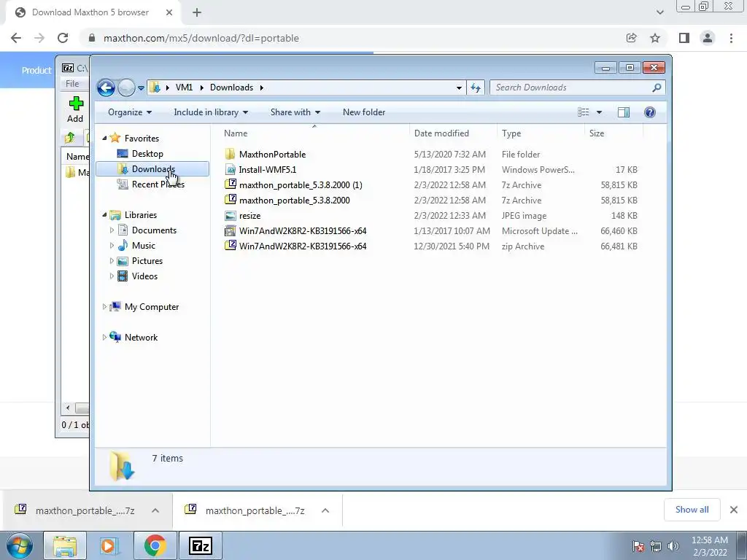747x560 pixels.
Task: Open File menu in 7-Zip window
Action: click(x=72, y=83)
